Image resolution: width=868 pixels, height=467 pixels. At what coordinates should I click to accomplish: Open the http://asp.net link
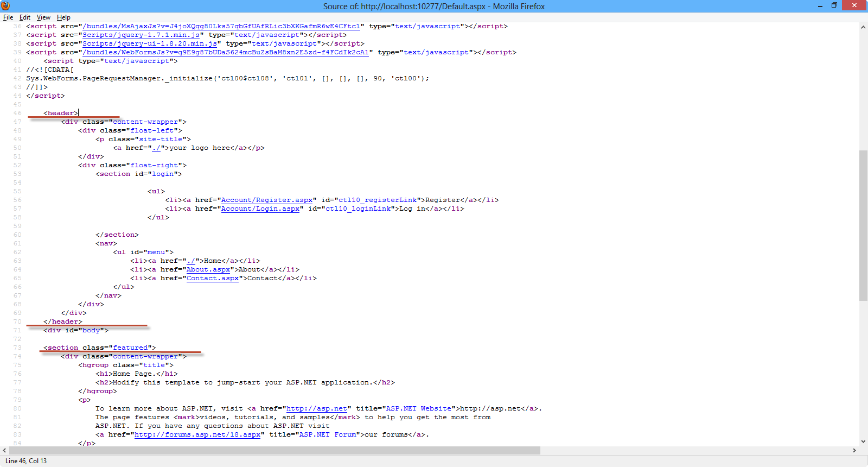(317, 408)
